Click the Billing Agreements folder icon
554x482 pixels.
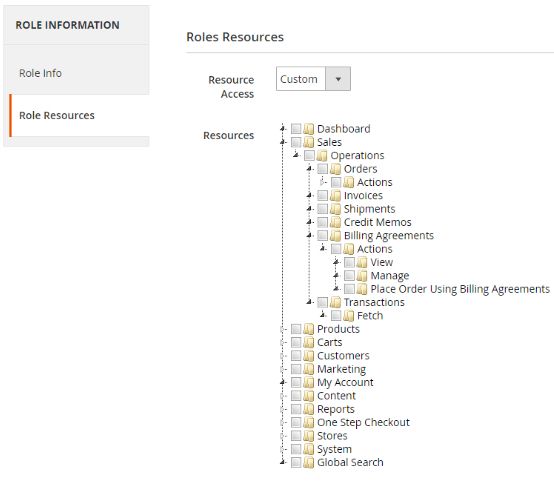click(x=335, y=236)
